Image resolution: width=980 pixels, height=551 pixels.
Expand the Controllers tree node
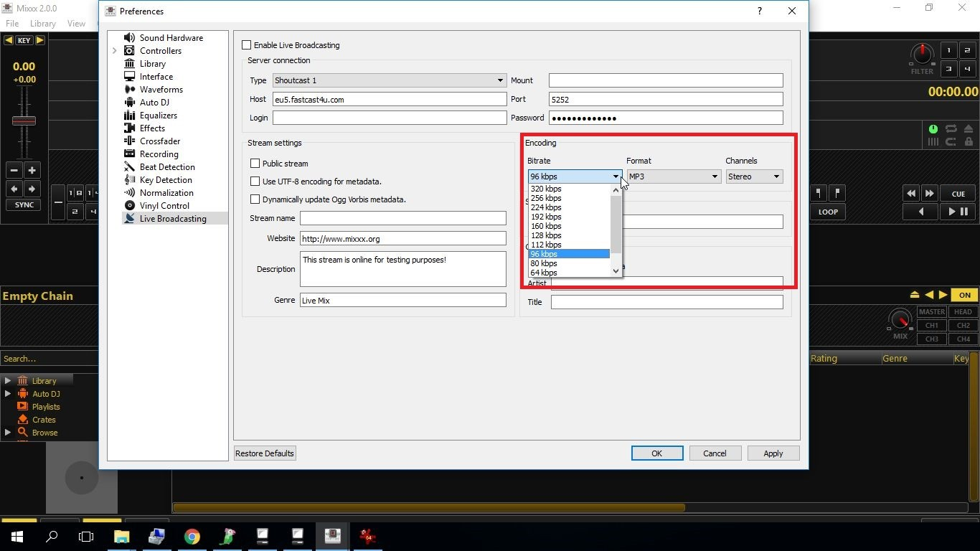click(115, 51)
